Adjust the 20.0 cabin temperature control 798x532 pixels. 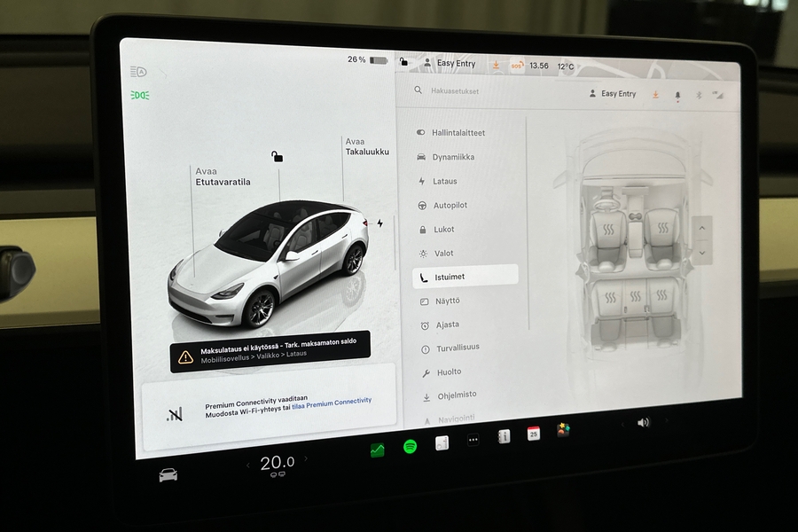pos(278,461)
